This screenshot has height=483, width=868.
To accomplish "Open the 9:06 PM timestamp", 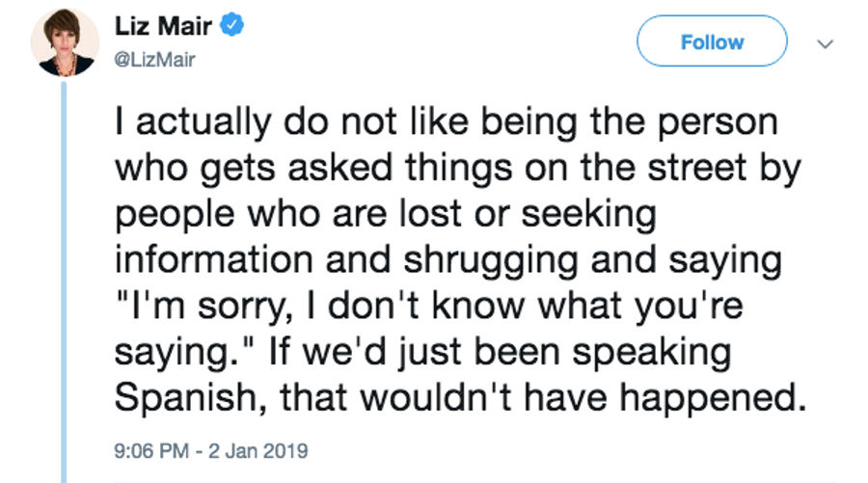I will pos(151,450).
